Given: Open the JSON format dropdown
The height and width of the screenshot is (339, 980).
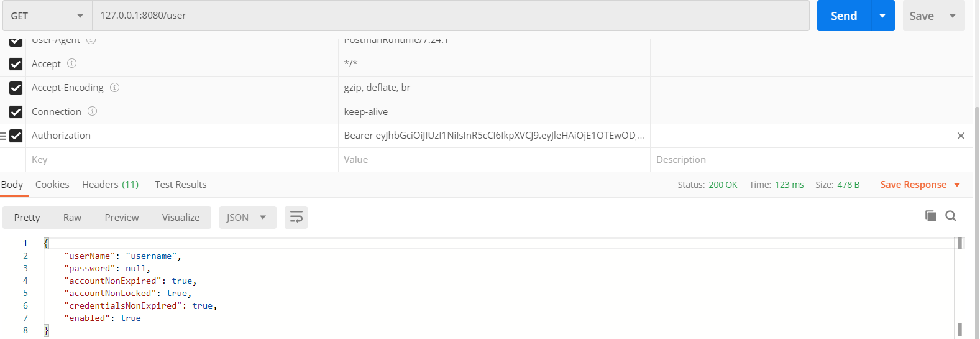Looking at the screenshot, I should tap(247, 217).
